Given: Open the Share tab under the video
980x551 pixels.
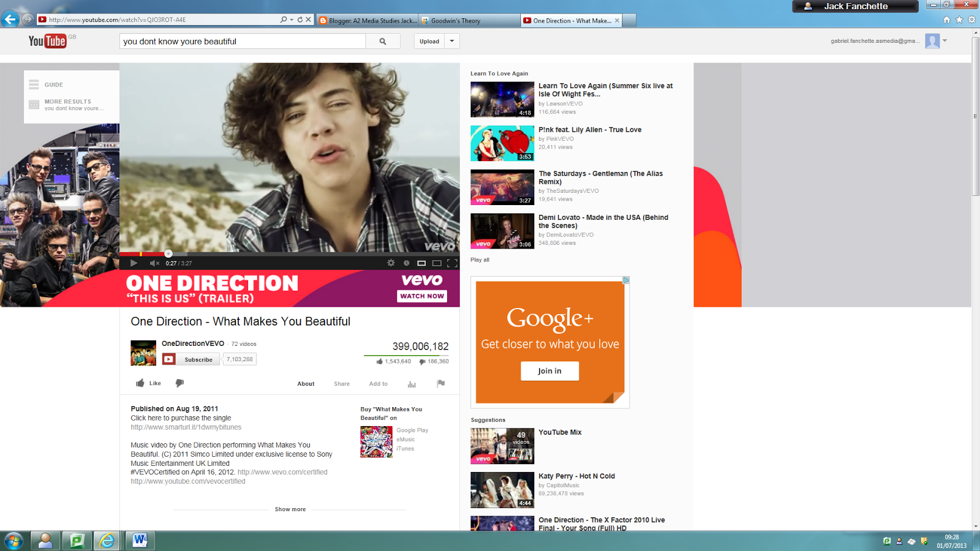Looking at the screenshot, I should click(342, 384).
